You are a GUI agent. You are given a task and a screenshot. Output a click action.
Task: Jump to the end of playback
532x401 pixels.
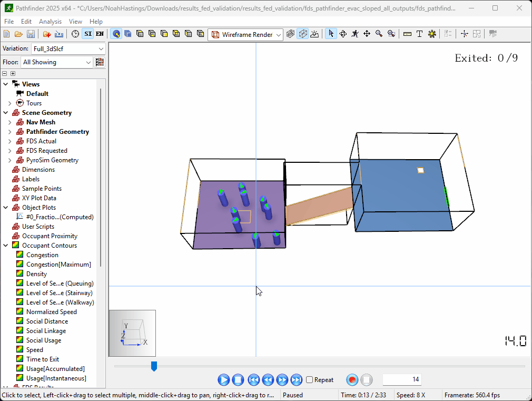(x=297, y=380)
